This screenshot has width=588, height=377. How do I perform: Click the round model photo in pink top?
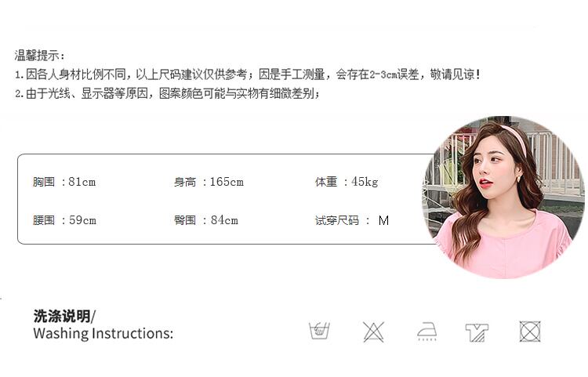point(503,197)
